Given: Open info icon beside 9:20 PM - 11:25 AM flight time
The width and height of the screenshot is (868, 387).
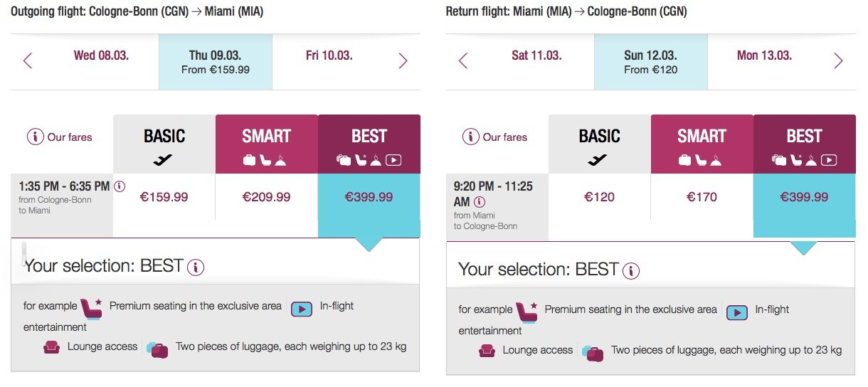Looking at the screenshot, I should pyautogui.click(x=480, y=202).
